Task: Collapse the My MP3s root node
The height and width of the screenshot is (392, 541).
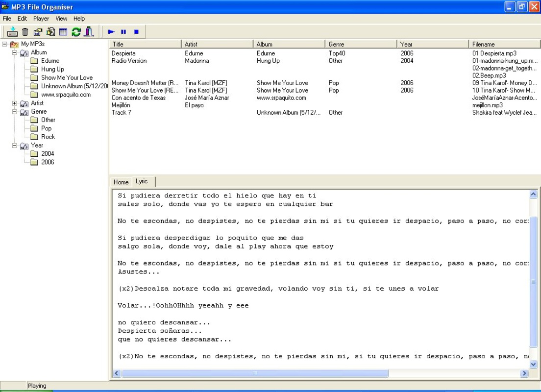Action: click(4, 44)
